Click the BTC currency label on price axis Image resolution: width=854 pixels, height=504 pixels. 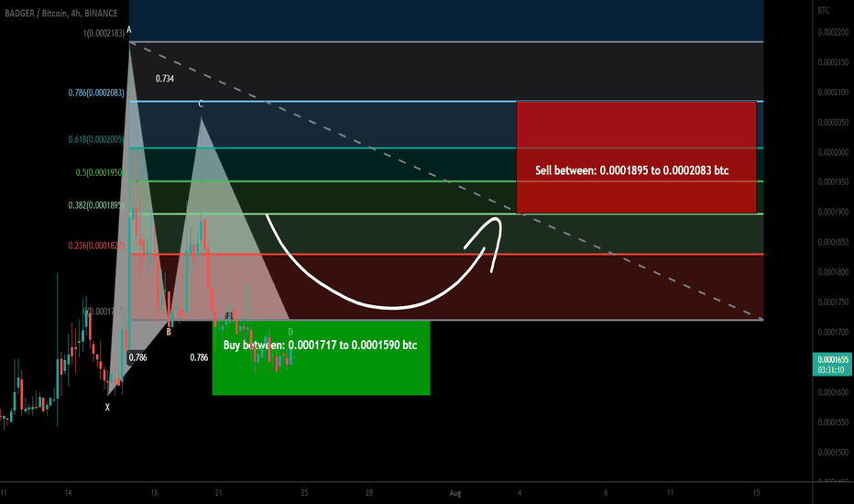pyautogui.click(x=824, y=10)
